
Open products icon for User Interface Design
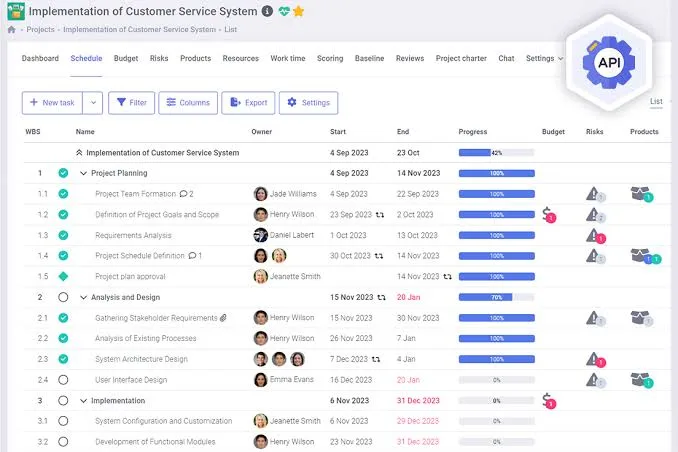pyautogui.click(x=642, y=380)
